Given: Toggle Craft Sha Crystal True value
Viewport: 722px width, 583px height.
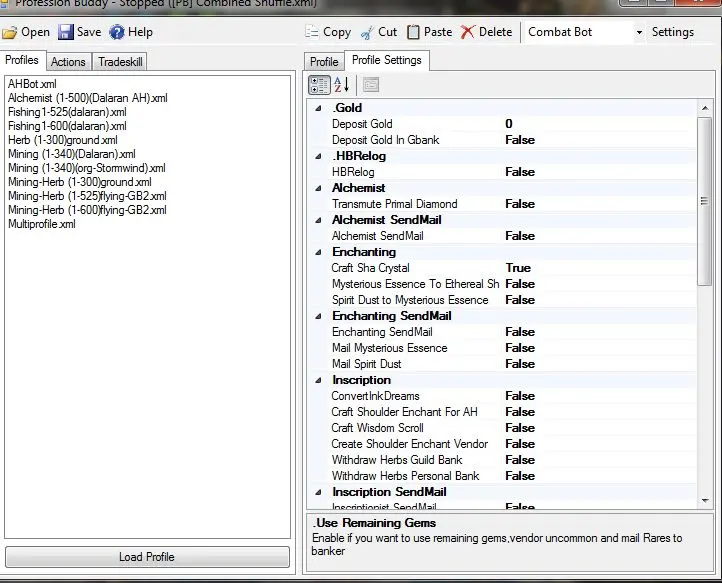Looking at the screenshot, I should pyautogui.click(x=518, y=268).
